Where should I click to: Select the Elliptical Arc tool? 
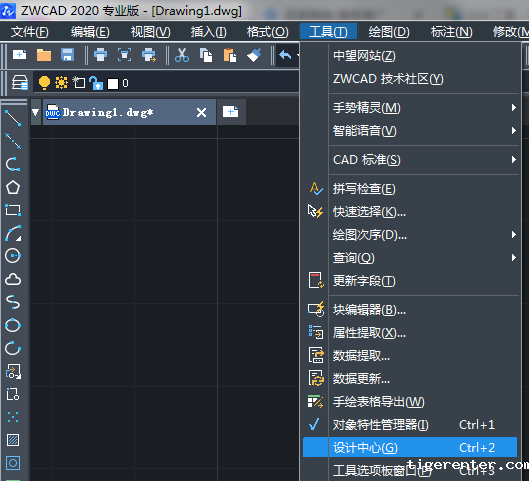click(x=13, y=348)
